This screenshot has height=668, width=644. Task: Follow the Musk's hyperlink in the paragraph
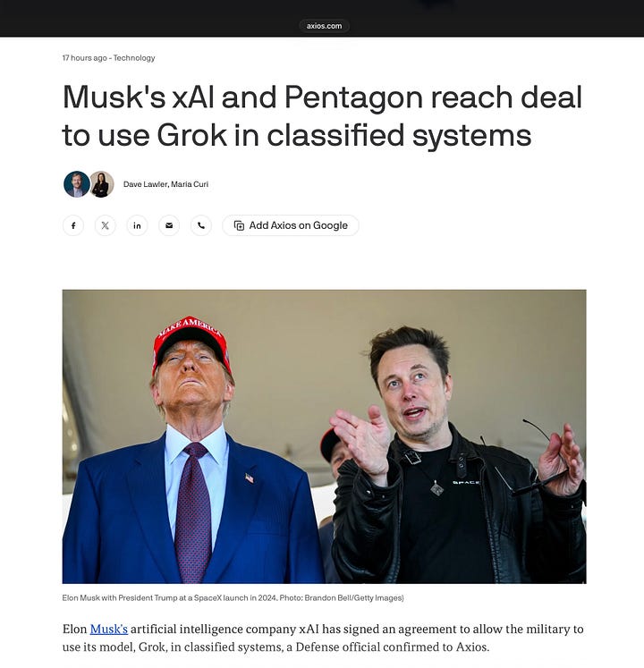click(109, 629)
